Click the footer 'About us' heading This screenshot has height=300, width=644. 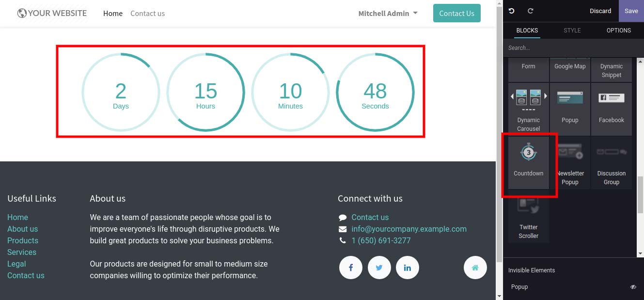108,198
